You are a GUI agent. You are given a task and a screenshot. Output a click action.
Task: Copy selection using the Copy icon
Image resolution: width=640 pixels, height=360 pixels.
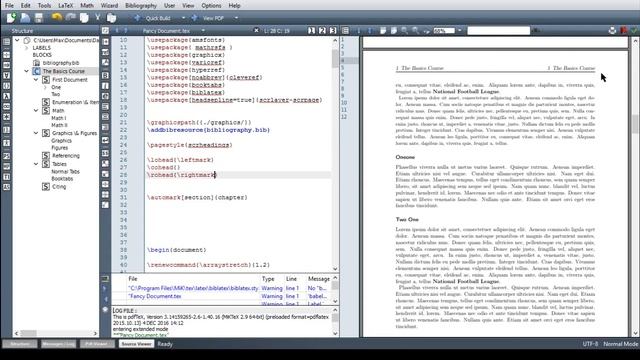(x=84, y=18)
